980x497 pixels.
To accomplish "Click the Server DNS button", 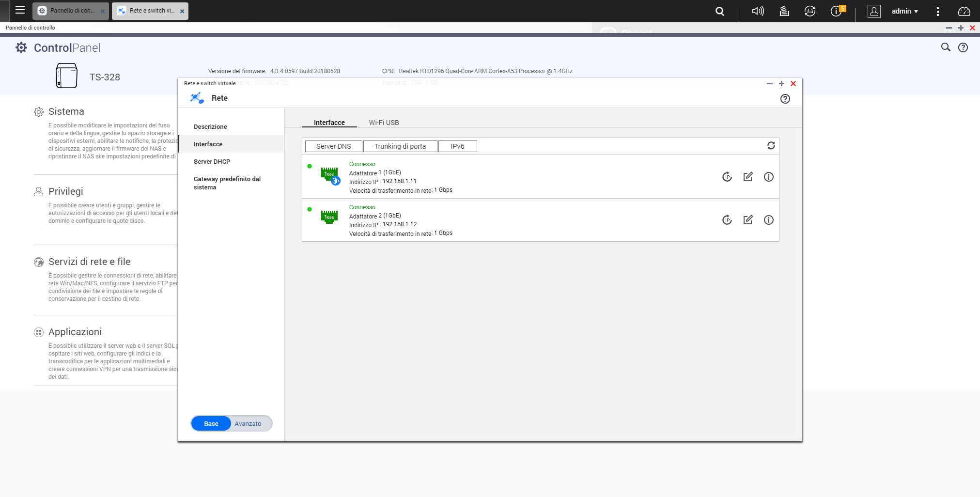I will click(x=333, y=146).
